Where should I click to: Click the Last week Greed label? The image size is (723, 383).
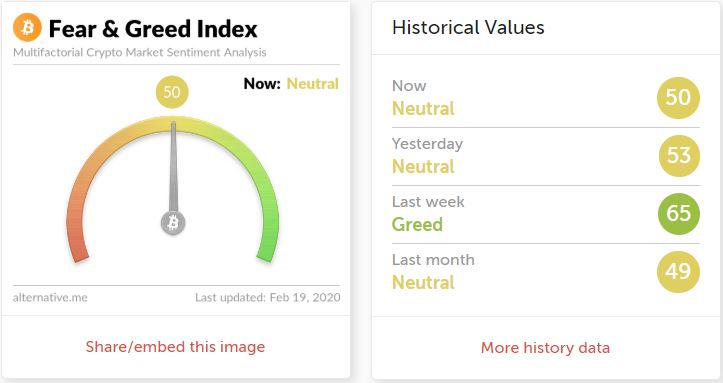[417, 224]
